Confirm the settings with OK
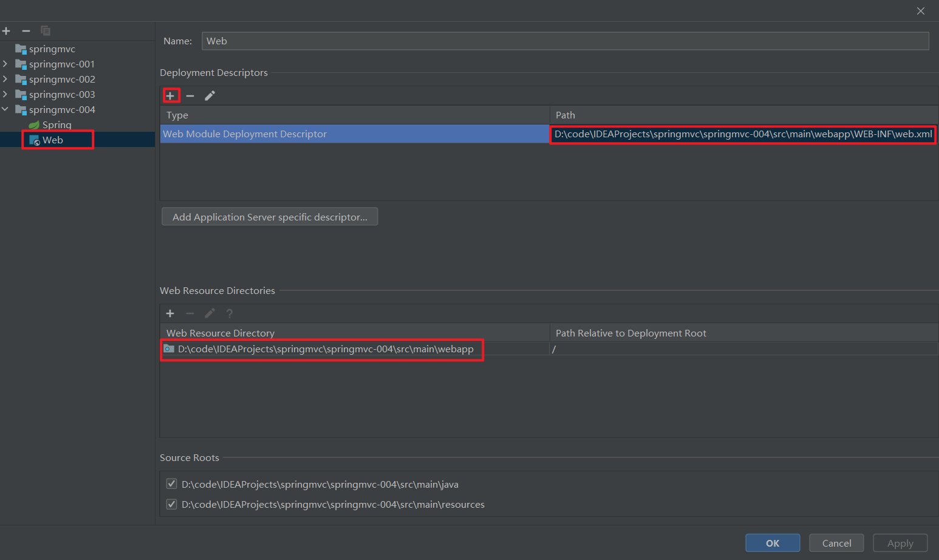 [773, 543]
